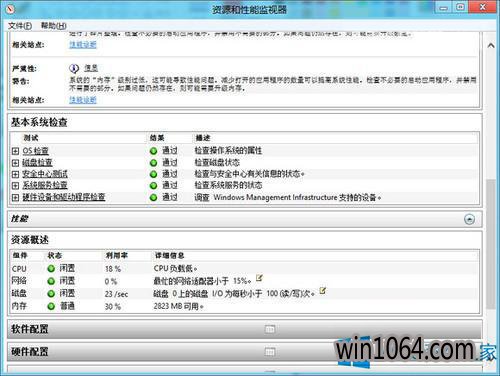Expand the 磁盘检查 tree node
500x376 pixels.
[x=15, y=163]
